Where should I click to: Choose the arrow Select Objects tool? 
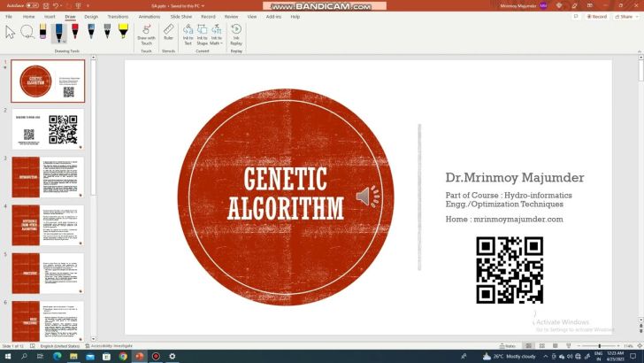click(x=11, y=33)
